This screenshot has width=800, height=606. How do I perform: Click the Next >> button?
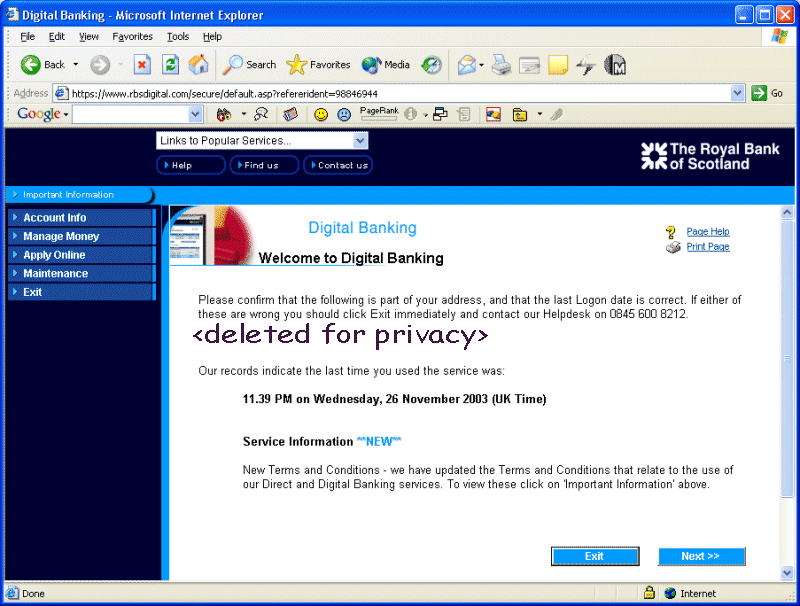[x=702, y=556]
